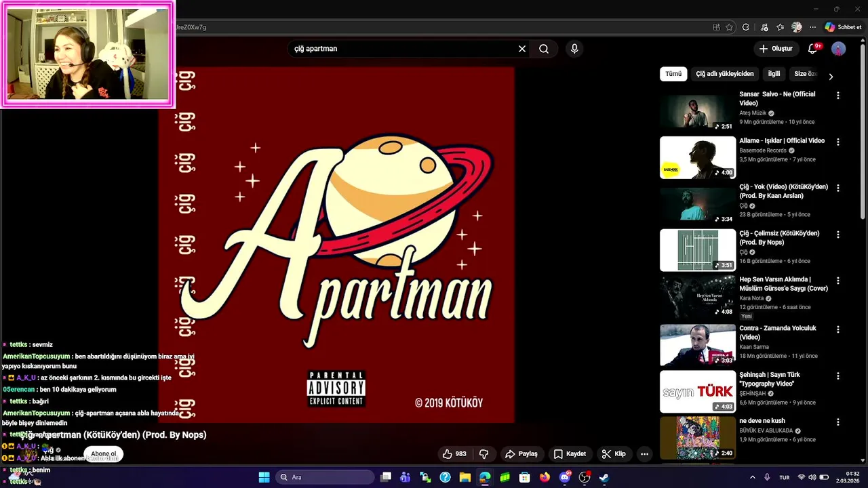Open Edge favorites list icon
The width and height of the screenshot is (868, 488).
(781, 27)
